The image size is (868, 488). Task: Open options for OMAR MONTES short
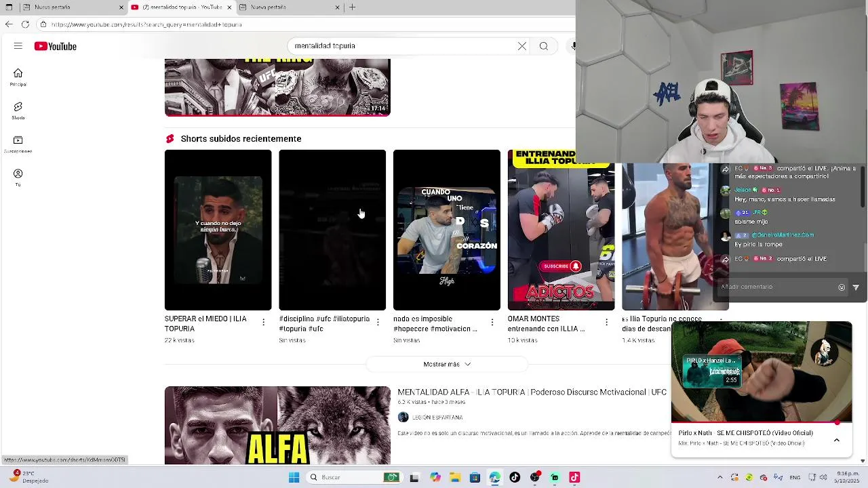pos(606,323)
